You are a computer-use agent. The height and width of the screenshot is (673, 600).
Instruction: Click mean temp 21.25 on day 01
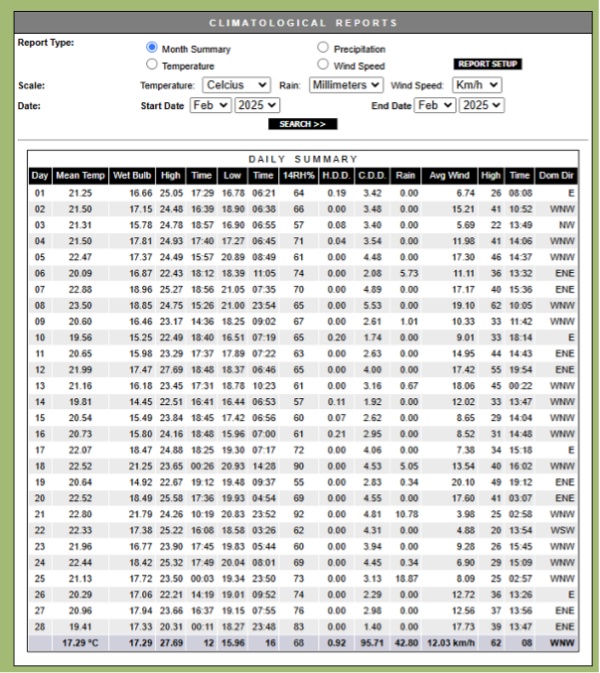[80, 193]
